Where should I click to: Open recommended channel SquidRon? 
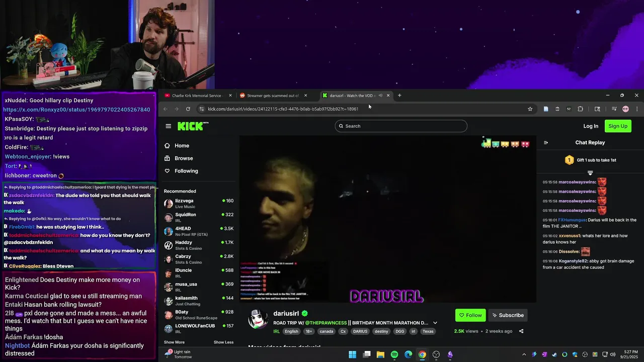199,217
